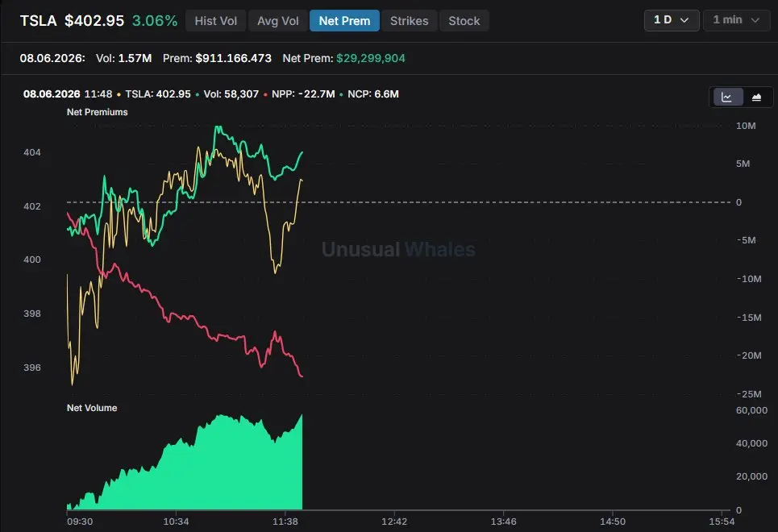778x532 pixels.
Task: Click the TSLA ticker symbol
Action: coord(38,21)
